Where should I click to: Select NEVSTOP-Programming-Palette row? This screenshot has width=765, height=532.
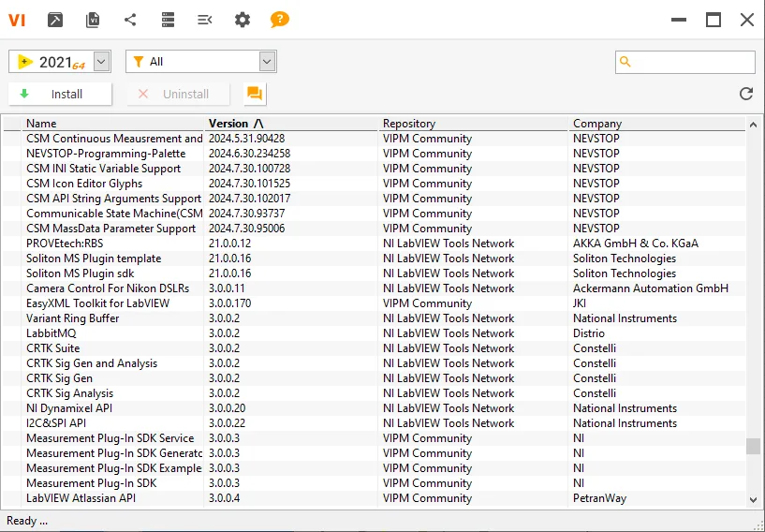tap(375, 154)
